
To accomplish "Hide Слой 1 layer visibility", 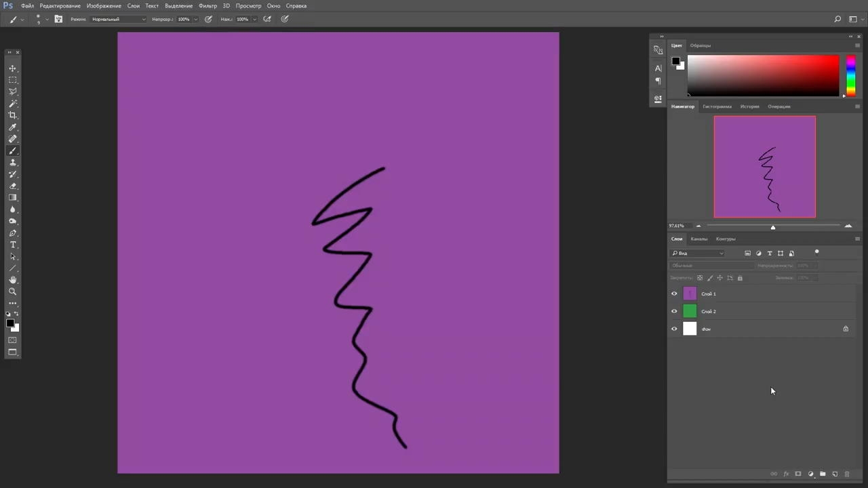I will (x=674, y=293).
